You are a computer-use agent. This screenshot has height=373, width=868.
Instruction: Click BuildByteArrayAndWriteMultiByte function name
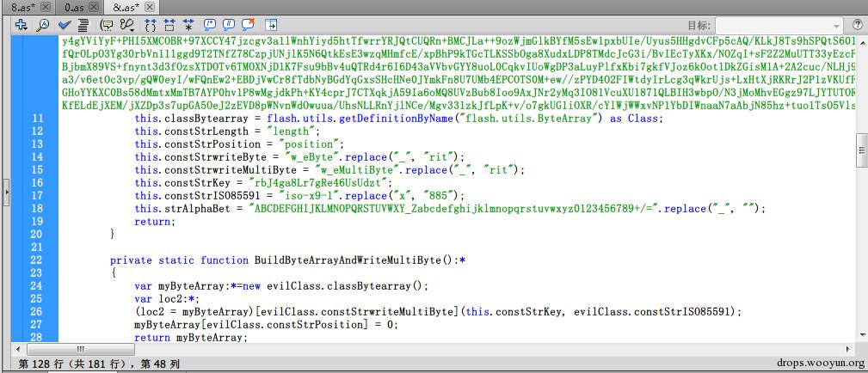[348, 260]
